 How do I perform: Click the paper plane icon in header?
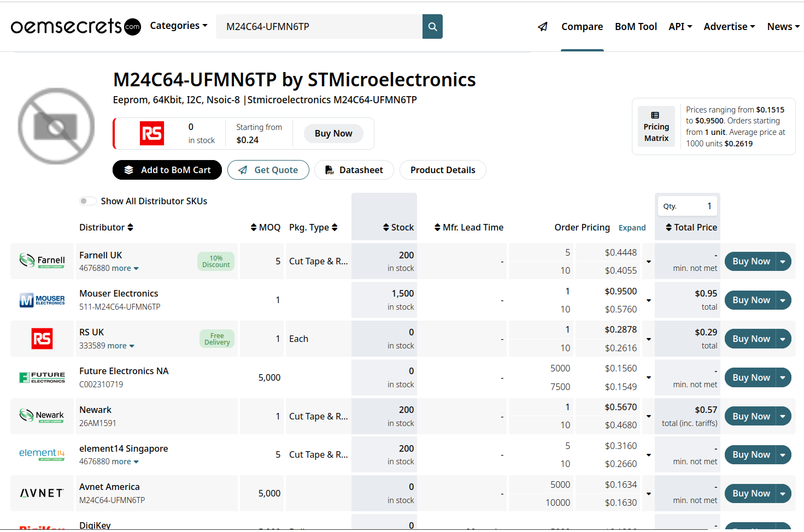[x=542, y=27]
